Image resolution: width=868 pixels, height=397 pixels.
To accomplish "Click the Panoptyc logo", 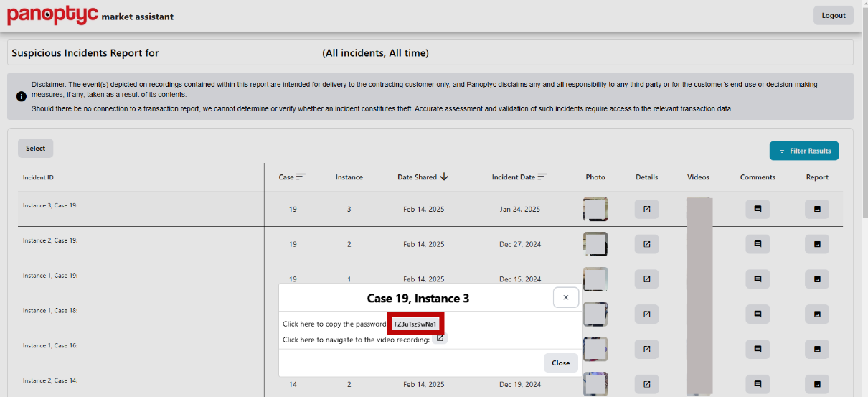I will [x=52, y=14].
